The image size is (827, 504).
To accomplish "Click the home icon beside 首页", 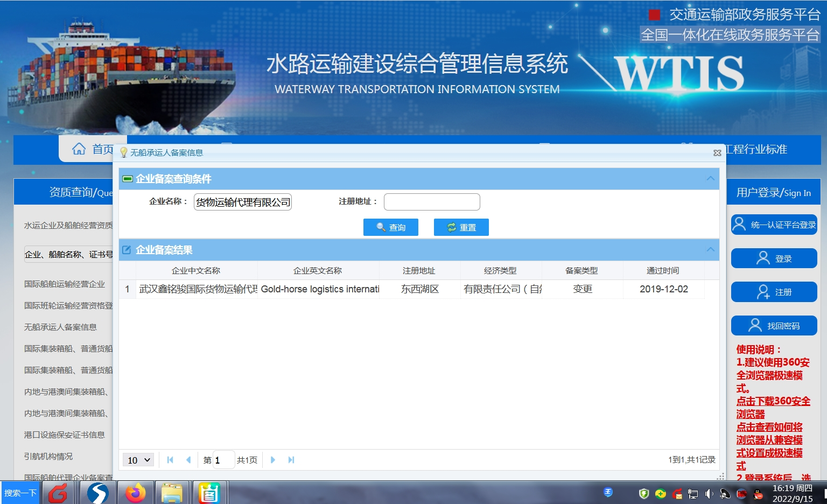I will click(79, 149).
